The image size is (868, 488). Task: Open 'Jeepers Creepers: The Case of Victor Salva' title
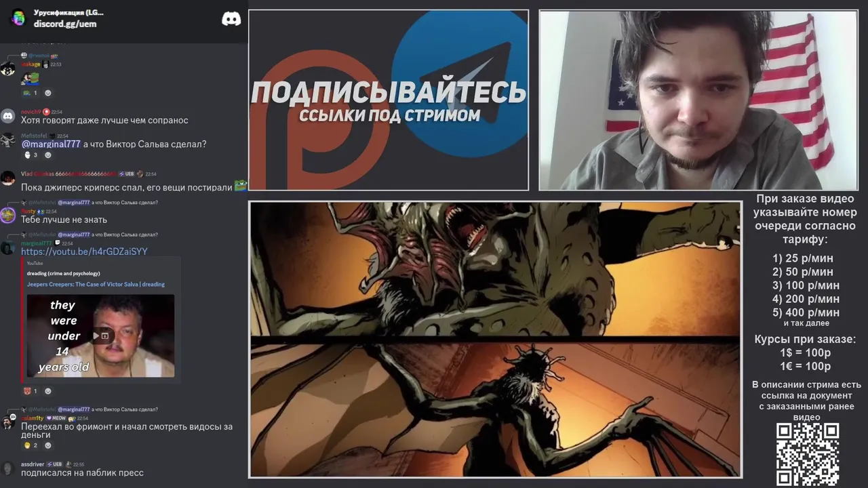coord(96,285)
